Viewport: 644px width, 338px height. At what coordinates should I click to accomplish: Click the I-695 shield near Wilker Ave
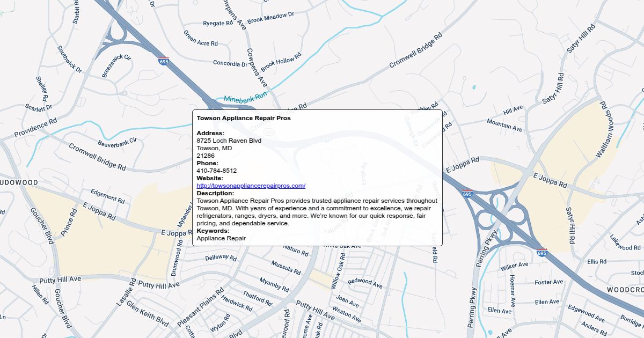[541, 252]
